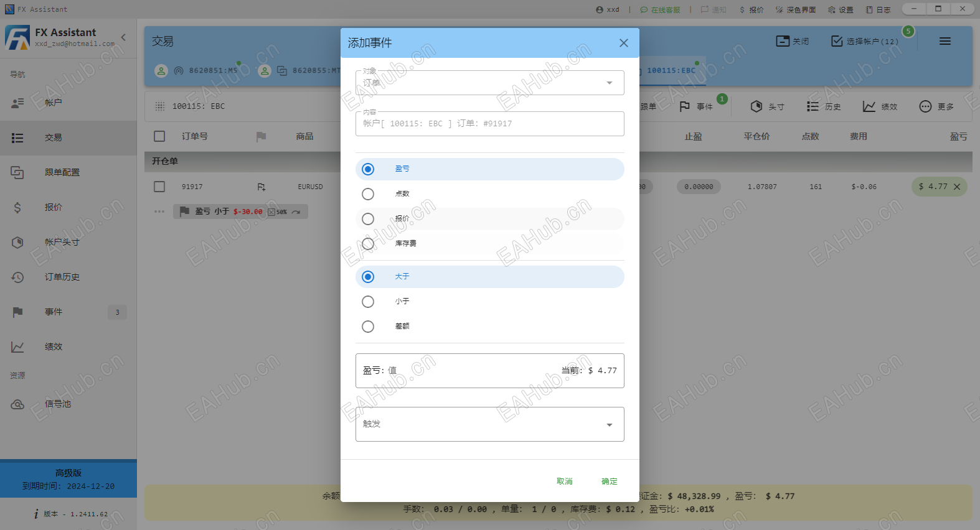
Task: Open 订单历史 in the sidebar
Action: (68, 277)
